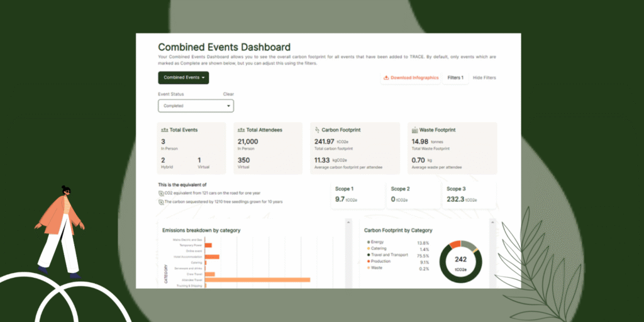Click the Crew Travel bar
This screenshot has height=322, width=644.
(210, 274)
